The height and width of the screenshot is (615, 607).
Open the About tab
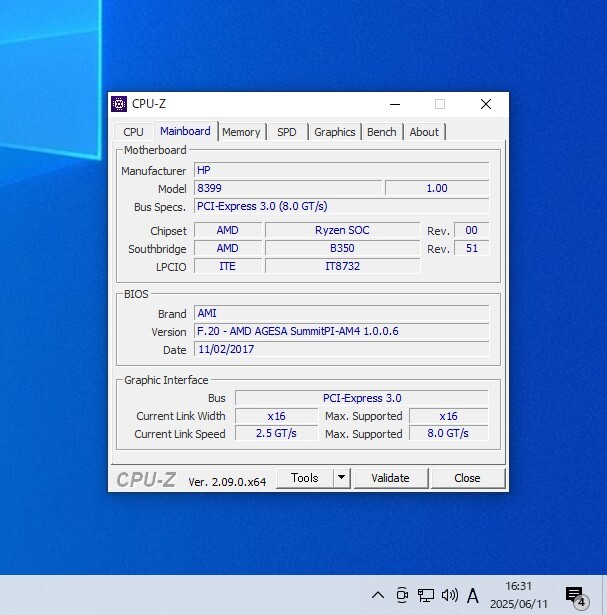pos(424,132)
